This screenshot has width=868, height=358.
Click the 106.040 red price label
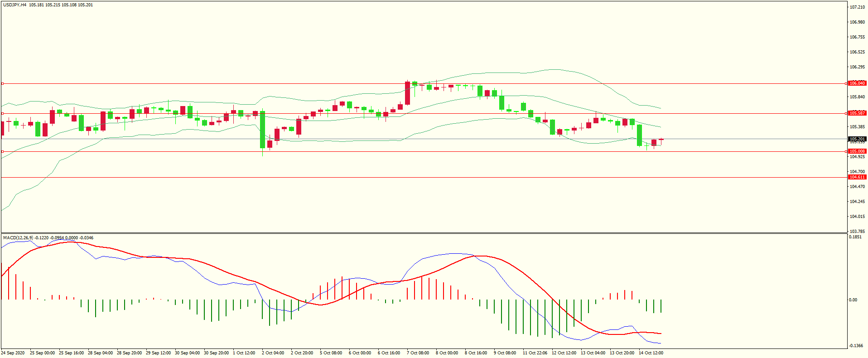click(x=857, y=83)
